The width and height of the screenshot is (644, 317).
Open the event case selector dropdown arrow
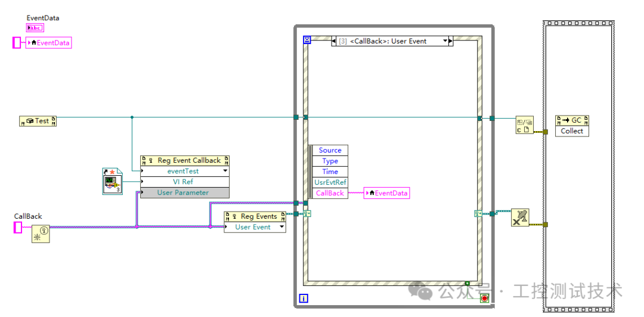445,41
